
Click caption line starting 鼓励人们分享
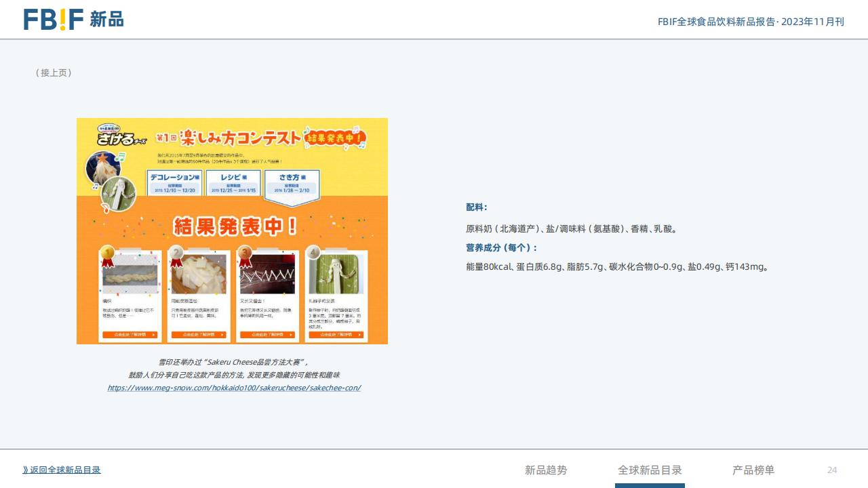pos(234,375)
